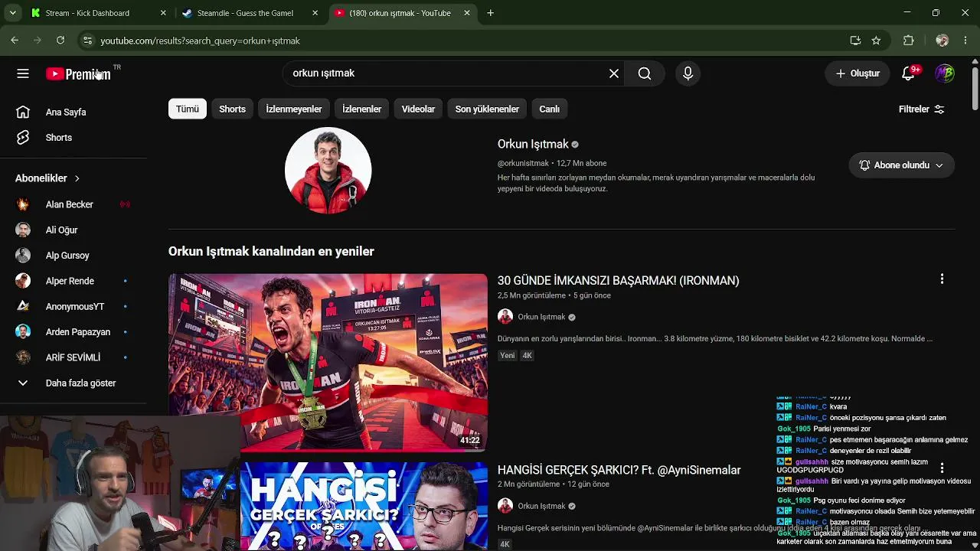
Task: Open the tab search dropdown arrow
Action: pos(12,13)
